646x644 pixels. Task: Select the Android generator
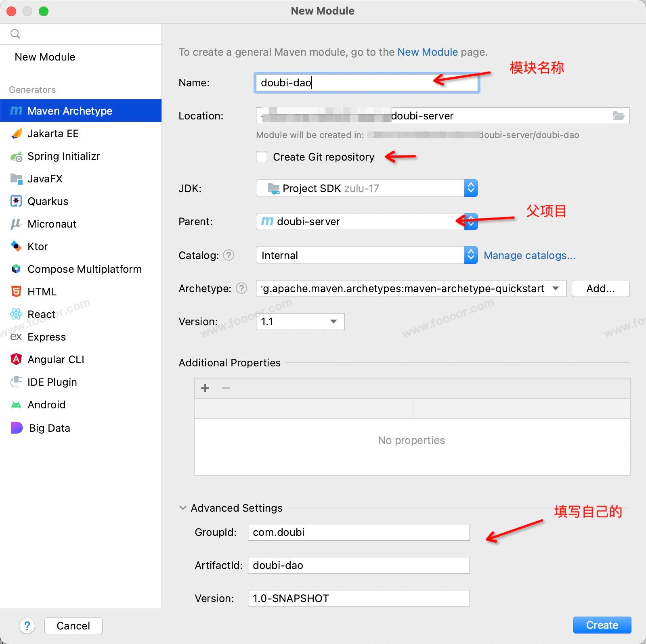click(x=46, y=405)
